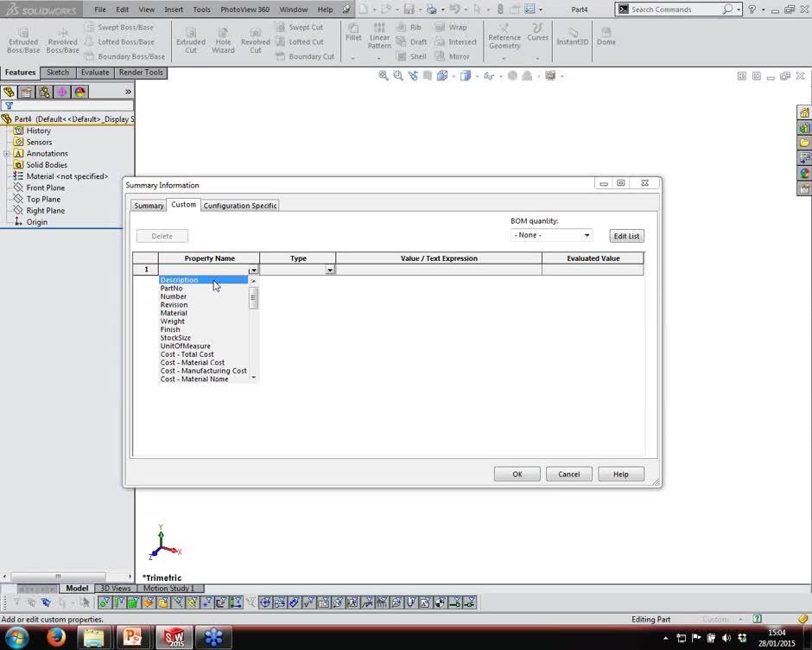Select the Sketch tab in CommandManager
The image size is (812, 650).
(58, 73)
